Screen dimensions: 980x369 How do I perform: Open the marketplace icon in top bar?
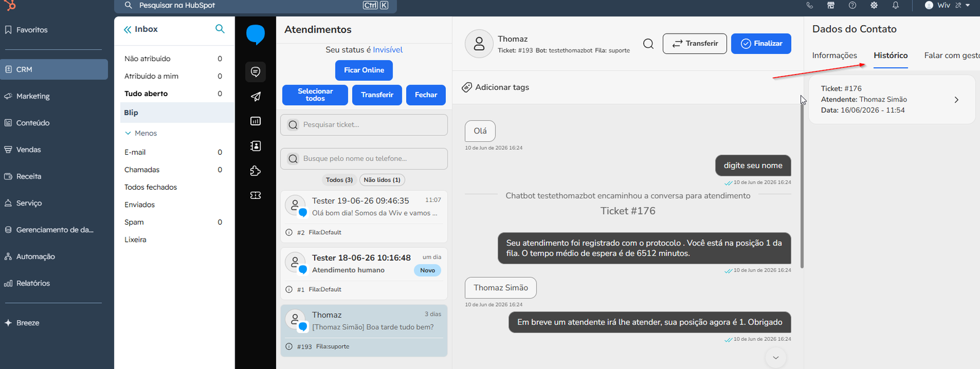click(x=831, y=5)
